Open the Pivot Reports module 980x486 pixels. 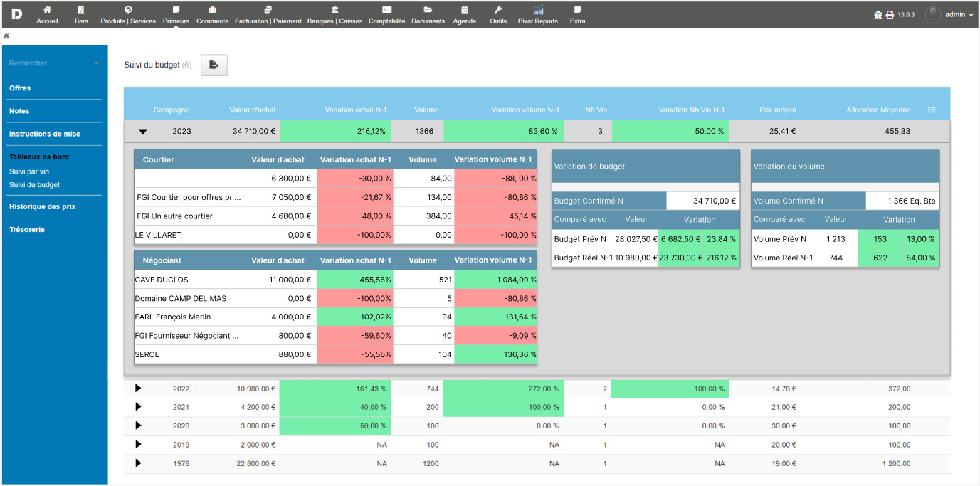[537, 14]
